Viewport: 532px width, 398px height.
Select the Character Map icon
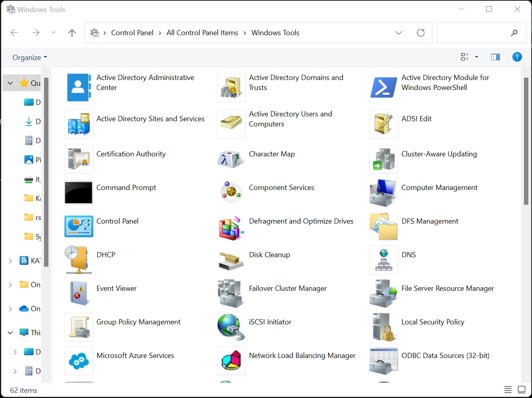point(231,159)
